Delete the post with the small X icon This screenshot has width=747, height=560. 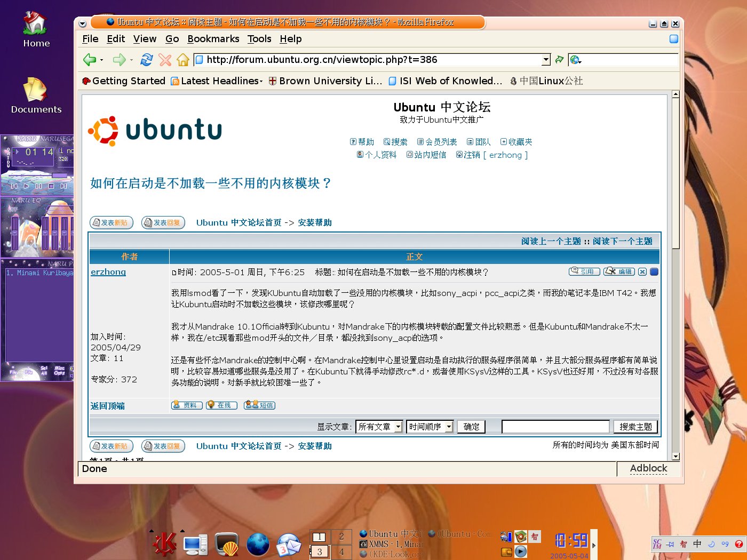[x=642, y=271]
